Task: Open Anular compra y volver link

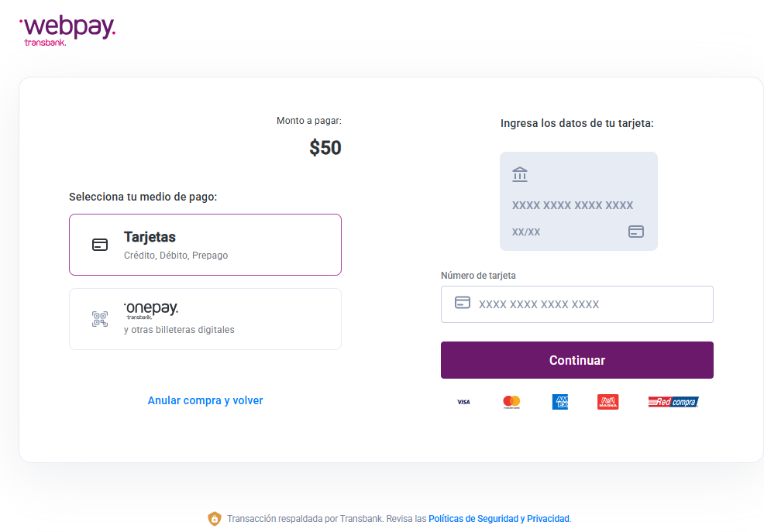Action: (205, 400)
